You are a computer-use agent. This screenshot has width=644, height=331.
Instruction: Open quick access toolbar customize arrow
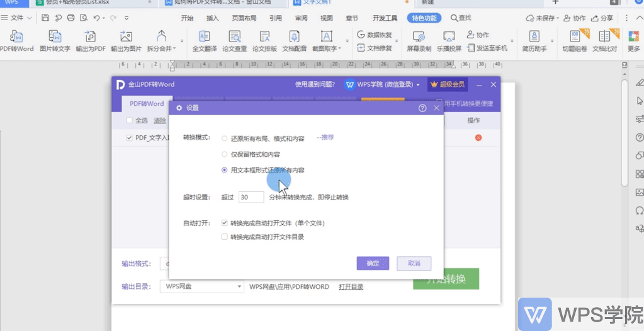click(x=127, y=18)
